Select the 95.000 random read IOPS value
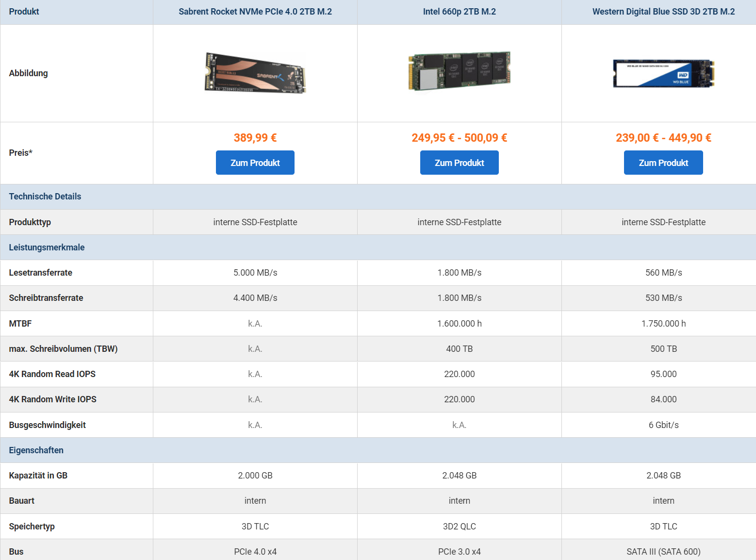The height and width of the screenshot is (560, 756). [663, 374]
